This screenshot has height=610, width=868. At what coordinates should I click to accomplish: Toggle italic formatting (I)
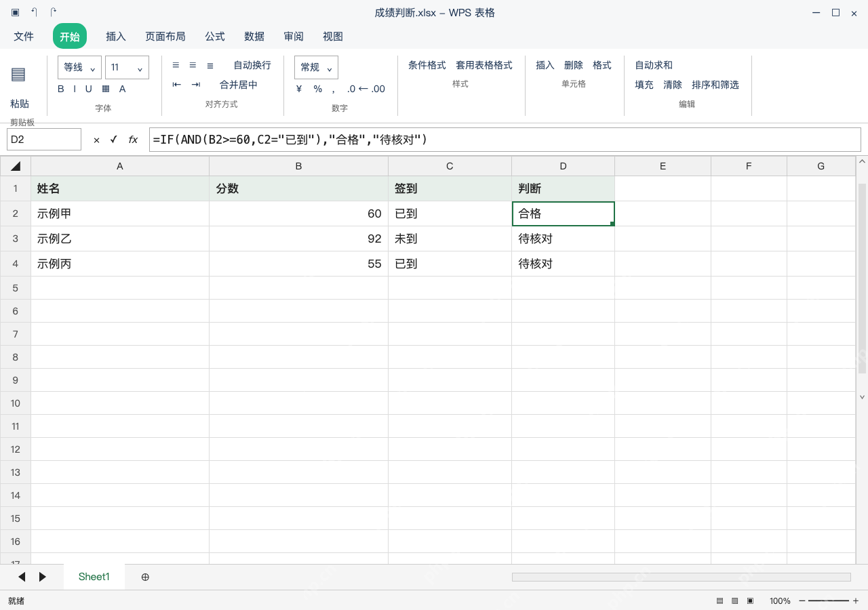tap(75, 89)
